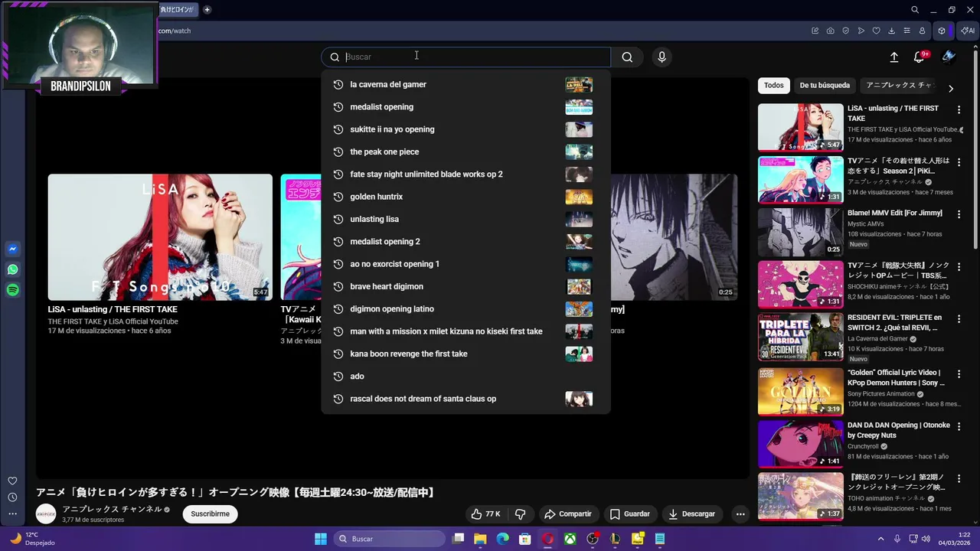Open Spotify in the Opera sidebar
980x551 pixels.
point(13,290)
